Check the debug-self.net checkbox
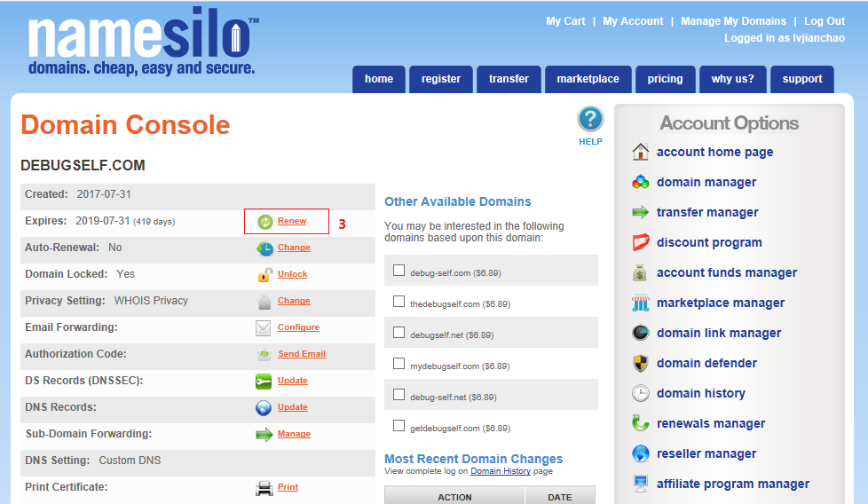 pyautogui.click(x=398, y=395)
